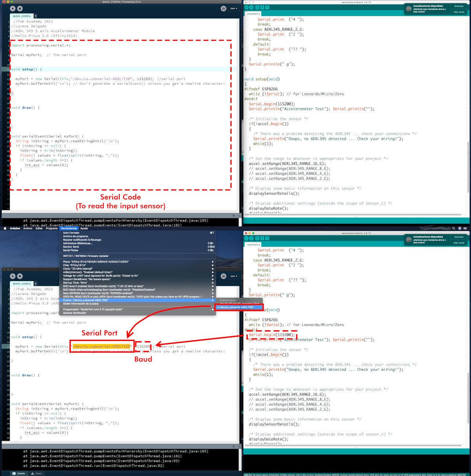Open the Apple menu in the macOS menu bar

[x=5, y=228]
